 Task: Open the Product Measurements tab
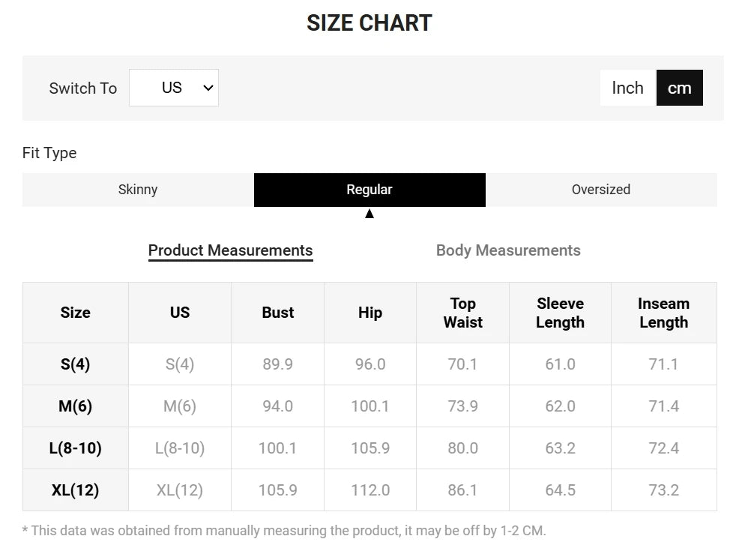[230, 250]
